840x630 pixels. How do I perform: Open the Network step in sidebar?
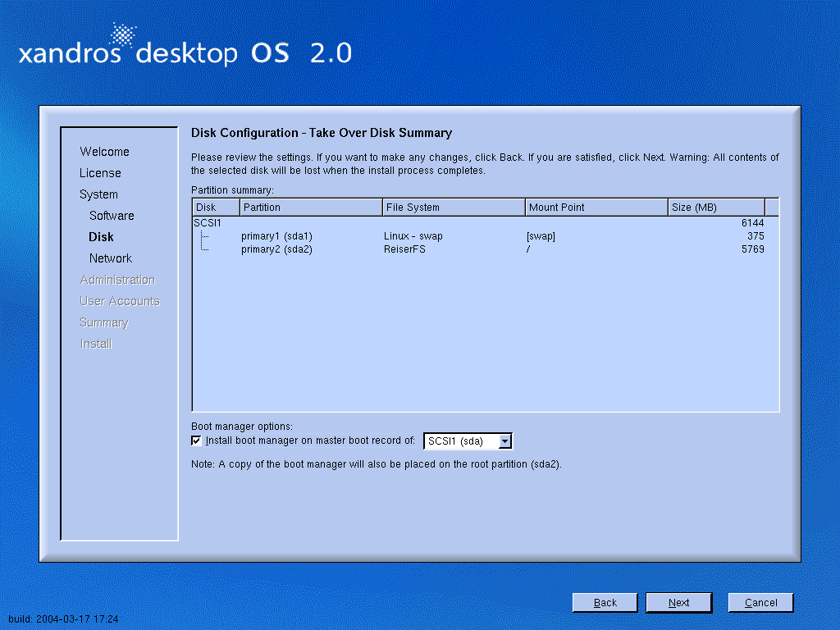(x=111, y=258)
